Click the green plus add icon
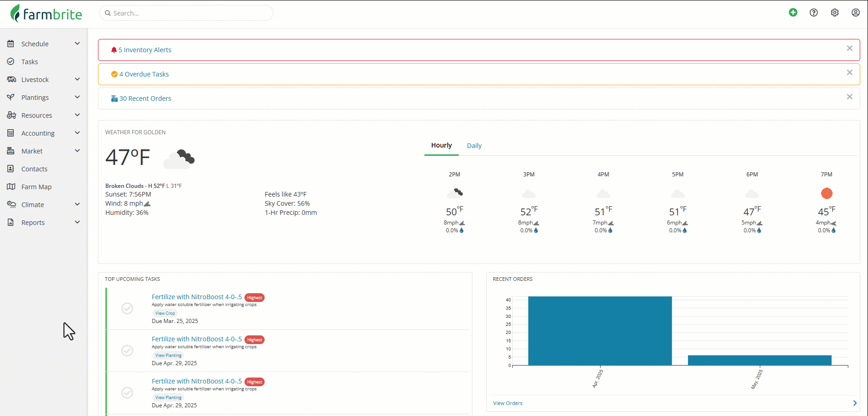The width and height of the screenshot is (868, 416). [793, 13]
